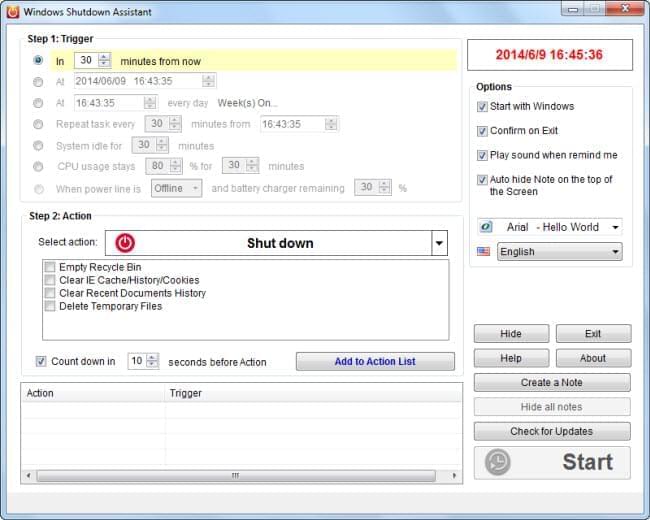Viewport: 650px width, 520px height.
Task: Click the Hide button
Action: pos(511,334)
